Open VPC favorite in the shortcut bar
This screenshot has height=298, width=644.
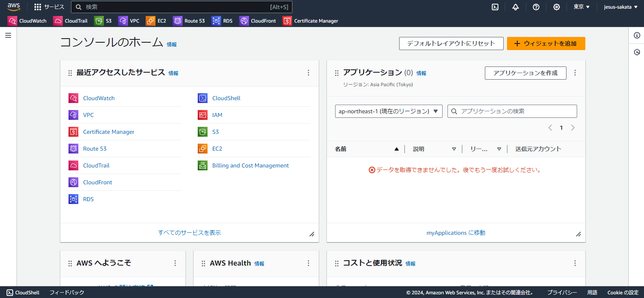(129, 21)
